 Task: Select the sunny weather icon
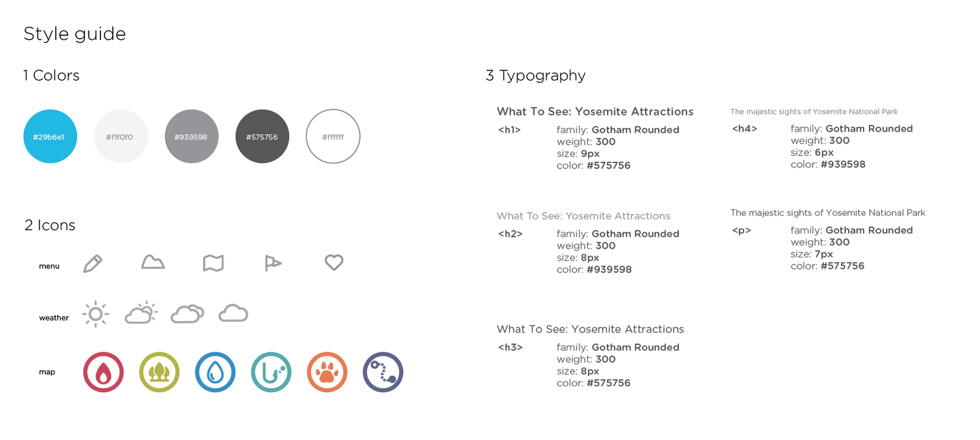coord(96,314)
